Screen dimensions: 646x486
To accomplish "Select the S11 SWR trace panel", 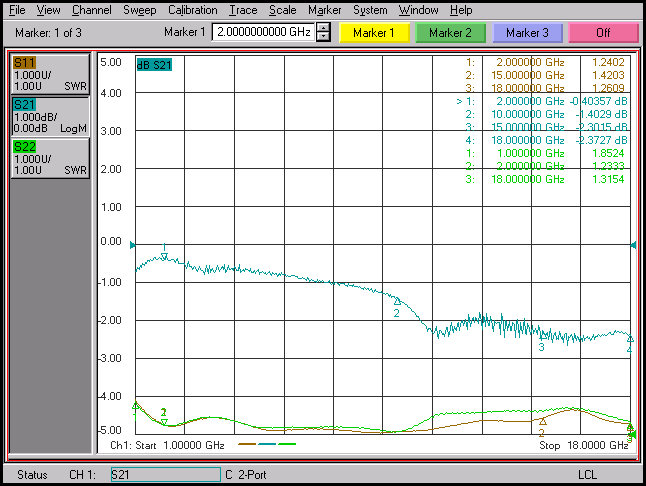I will point(49,74).
